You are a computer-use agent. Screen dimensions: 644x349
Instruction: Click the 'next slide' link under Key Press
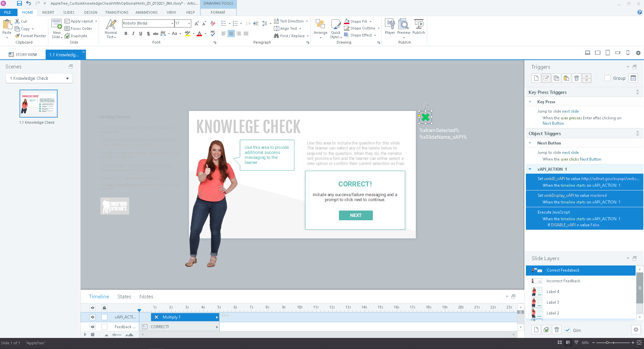[x=570, y=111]
